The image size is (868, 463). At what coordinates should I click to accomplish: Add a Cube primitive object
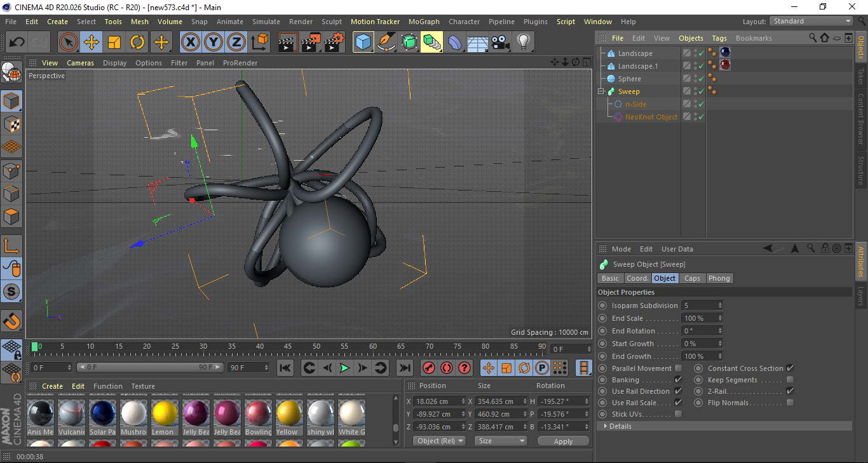tap(363, 43)
